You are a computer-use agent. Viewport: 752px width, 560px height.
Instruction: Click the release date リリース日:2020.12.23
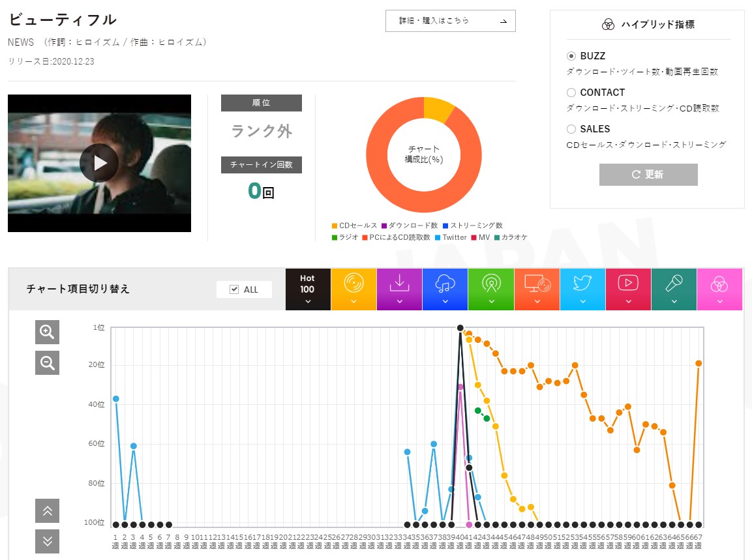tap(51, 62)
